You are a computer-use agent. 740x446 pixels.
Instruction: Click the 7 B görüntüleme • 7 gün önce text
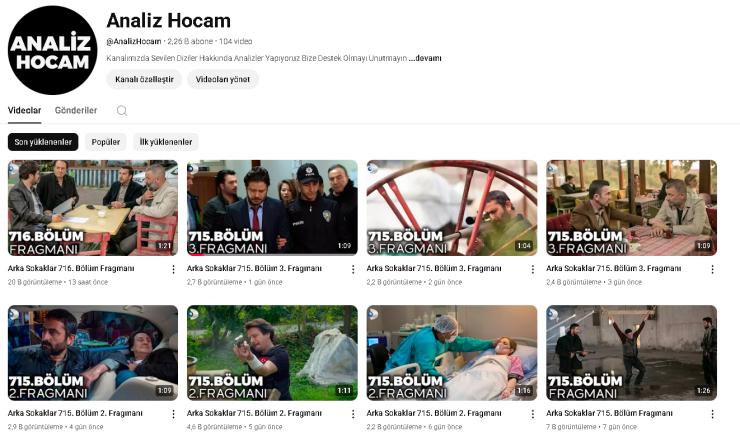click(591, 427)
